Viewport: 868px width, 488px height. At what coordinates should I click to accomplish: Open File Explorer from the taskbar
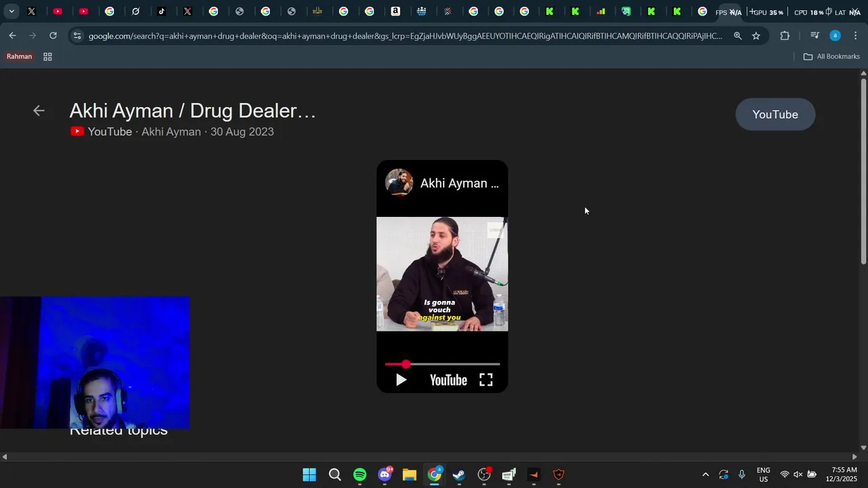click(410, 474)
